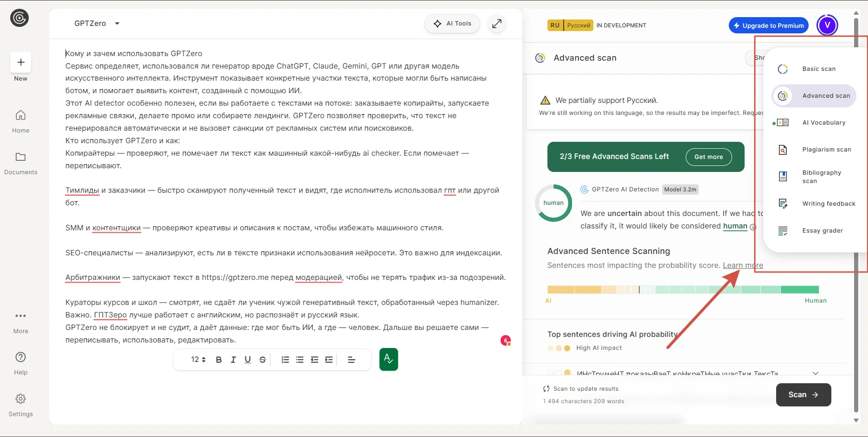Screen dimensions: 868x437
Task: Open text alignment options
Action: (x=352, y=360)
